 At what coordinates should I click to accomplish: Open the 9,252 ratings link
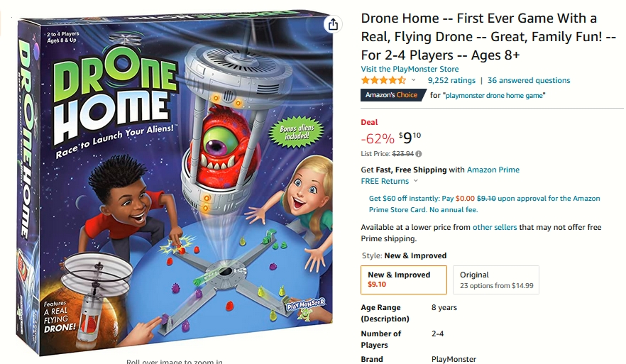(x=451, y=80)
